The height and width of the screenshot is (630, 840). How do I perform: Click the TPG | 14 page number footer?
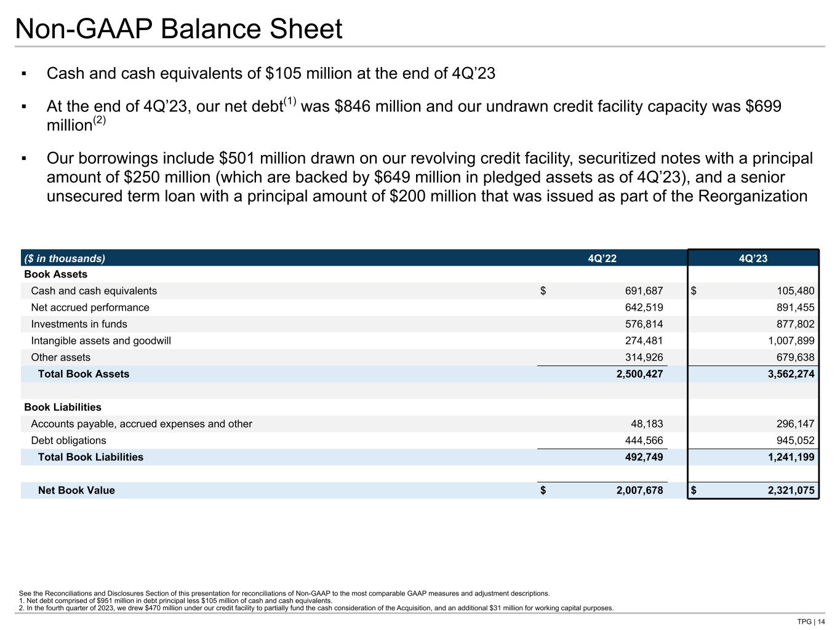click(810, 621)
